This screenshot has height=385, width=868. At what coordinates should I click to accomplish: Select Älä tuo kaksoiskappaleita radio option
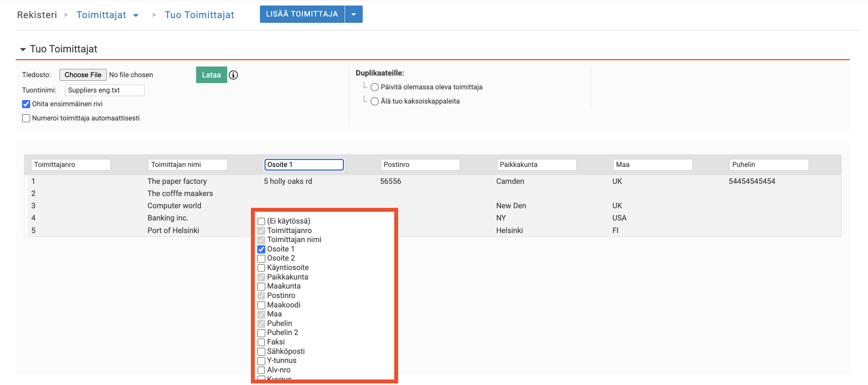(375, 101)
